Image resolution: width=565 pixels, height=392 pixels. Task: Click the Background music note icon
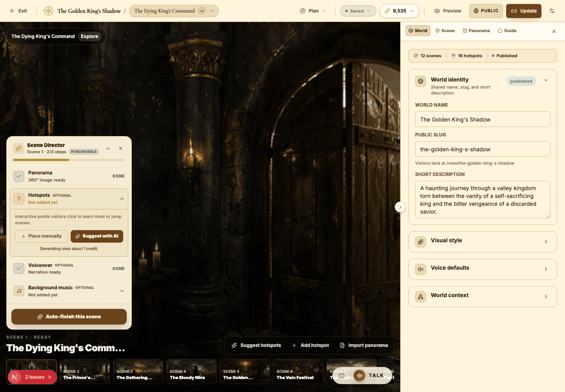pos(19,291)
